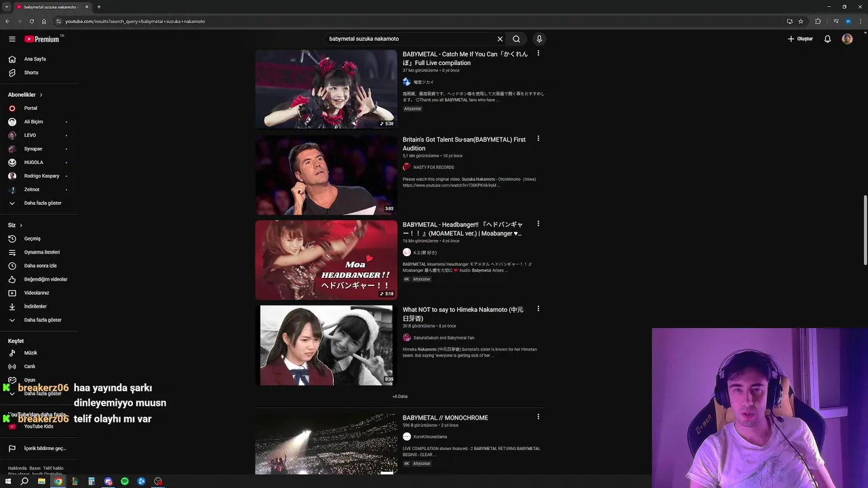Open Videolarınız in sidebar
Viewport: 868px width, 488px height.
pyautogui.click(x=39, y=293)
